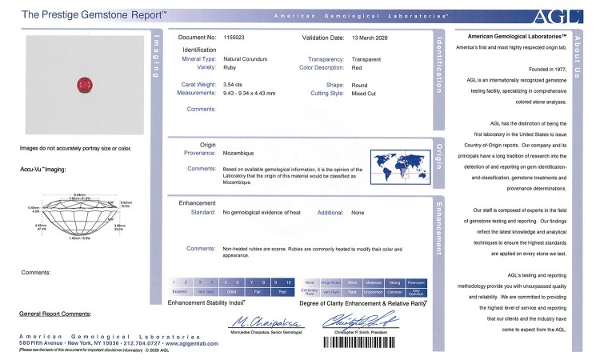Click the 'Founded in 1977,' text
The width and height of the screenshot is (600, 364).
(547, 70)
